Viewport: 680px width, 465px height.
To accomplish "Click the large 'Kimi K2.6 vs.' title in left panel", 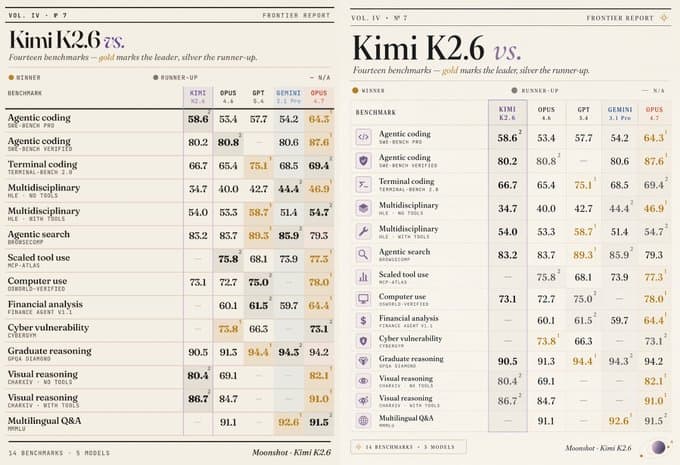I will (67, 40).
